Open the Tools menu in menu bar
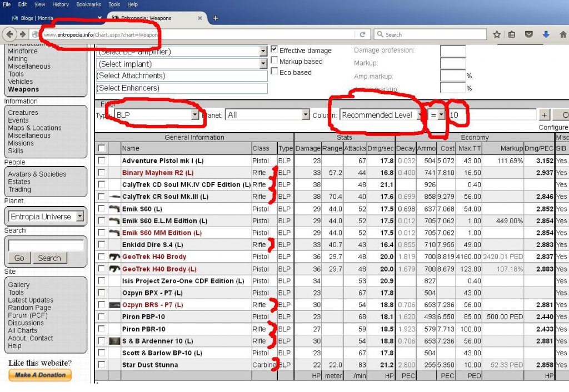 coord(114,4)
